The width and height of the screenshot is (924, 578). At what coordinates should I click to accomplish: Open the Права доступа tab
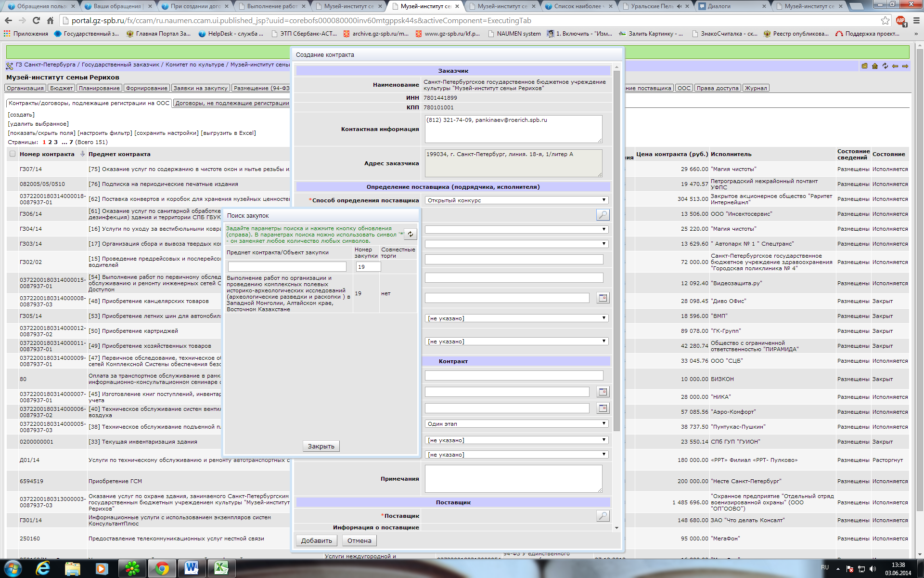click(x=718, y=88)
